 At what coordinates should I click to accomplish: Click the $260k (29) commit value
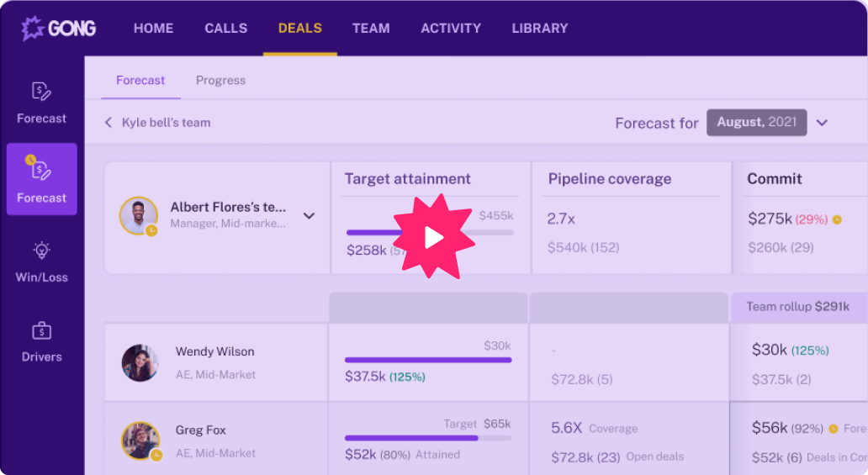(x=781, y=247)
